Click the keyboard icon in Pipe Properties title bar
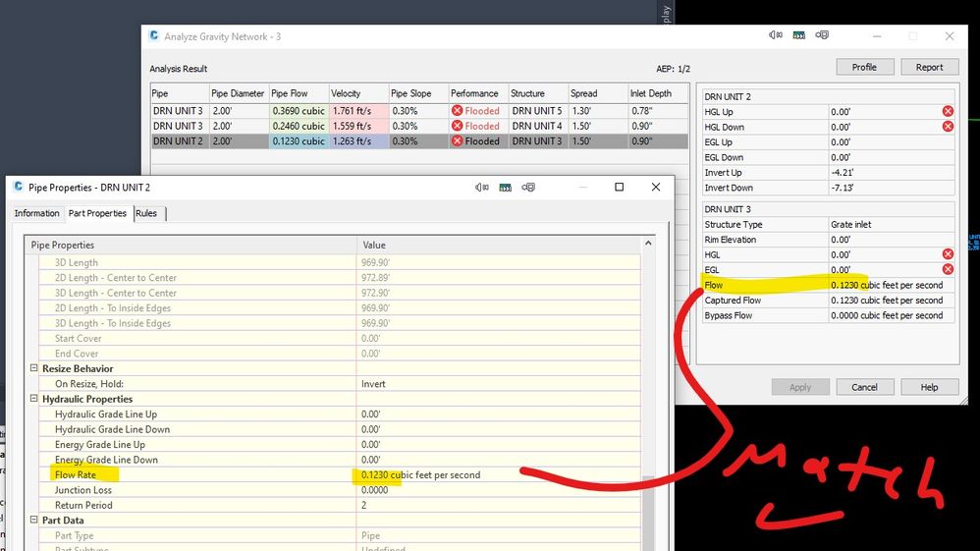This screenshot has height=551, width=980. pos(505,188)
